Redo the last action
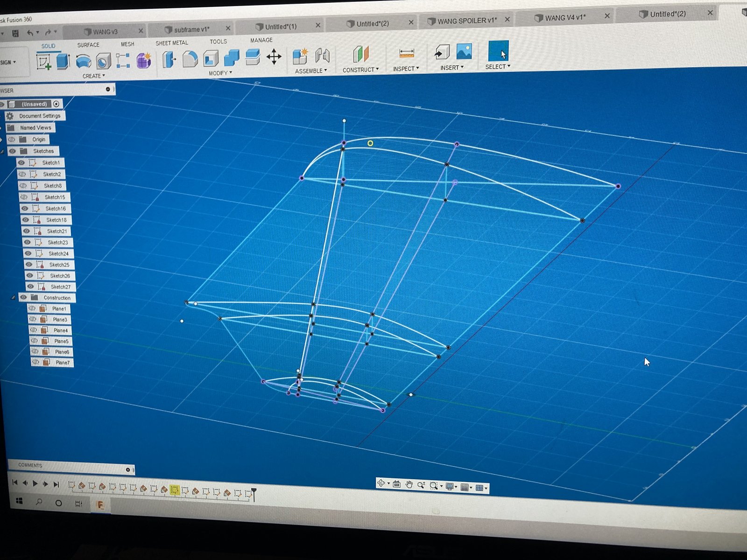 click(48, 32)
